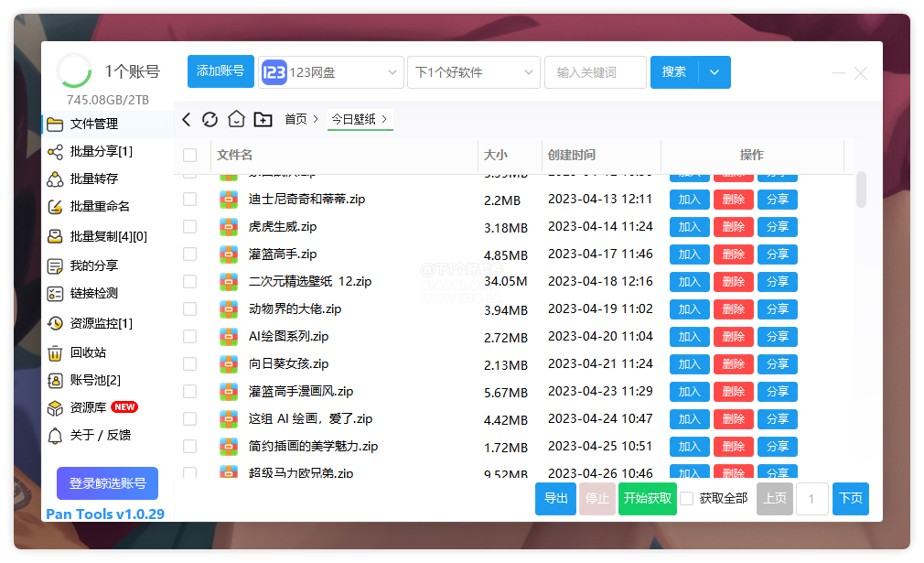Viewport: 924px width, 563px height.
Task: Open the arrow menu beside 搜索
Action: (x=713, y=71)
